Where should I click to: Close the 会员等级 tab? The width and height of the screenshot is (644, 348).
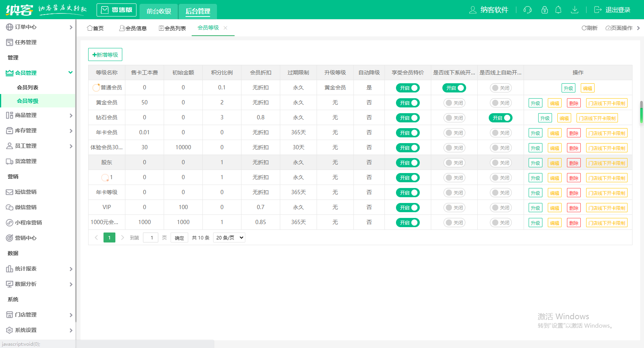point(225,28)
